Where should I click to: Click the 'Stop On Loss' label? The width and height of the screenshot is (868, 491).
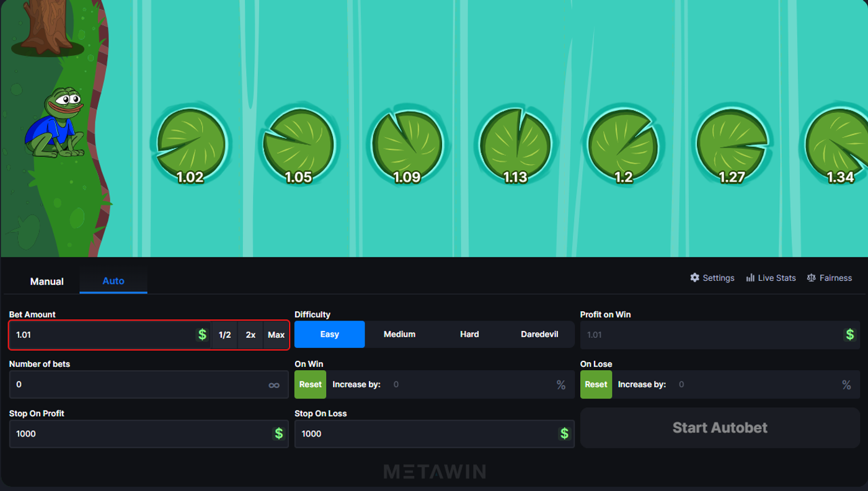coord(321,414)
